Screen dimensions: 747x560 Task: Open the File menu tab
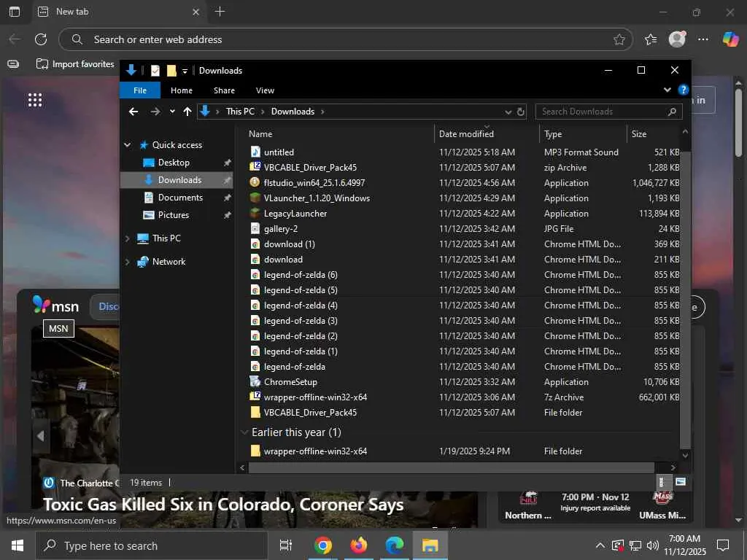point(140,90)
